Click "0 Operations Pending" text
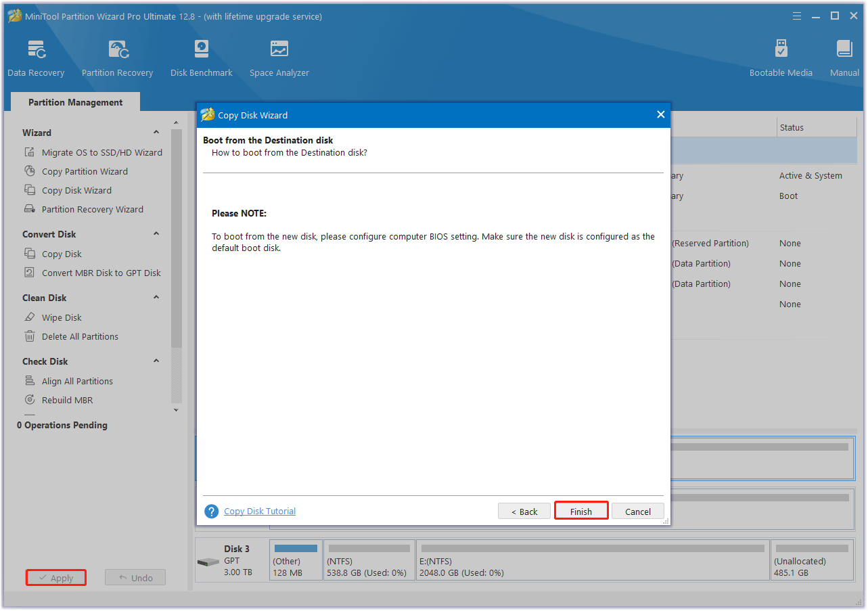The width and height of the screenshot is (868, 611). [62, 425]
